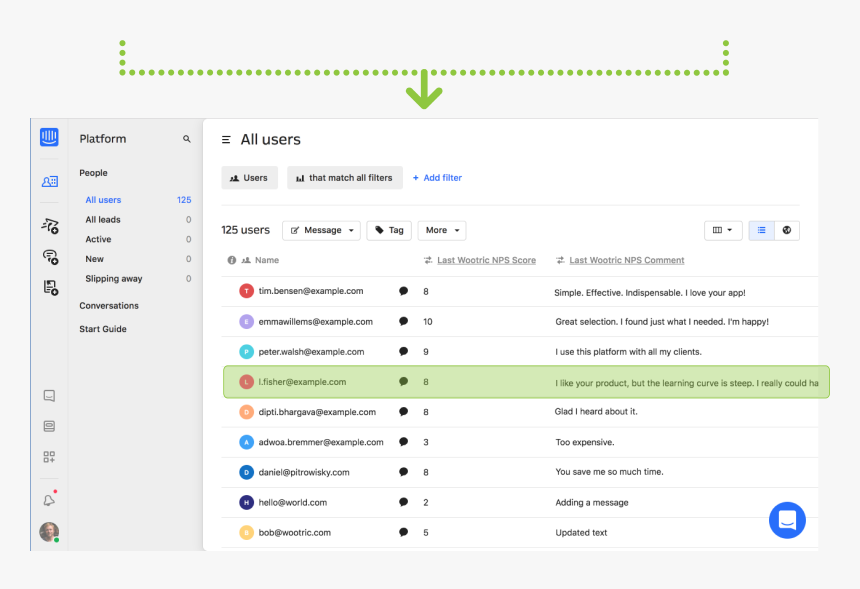The height and width of the screenshot is (589, 860).
Task: Toggle the 'that match all filters' option
Action: pos(344,178)
